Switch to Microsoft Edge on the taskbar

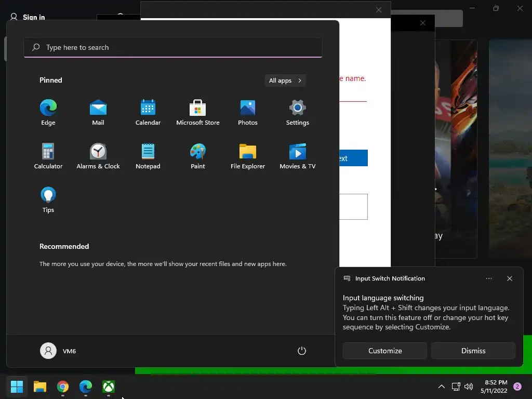coord(86,387)
